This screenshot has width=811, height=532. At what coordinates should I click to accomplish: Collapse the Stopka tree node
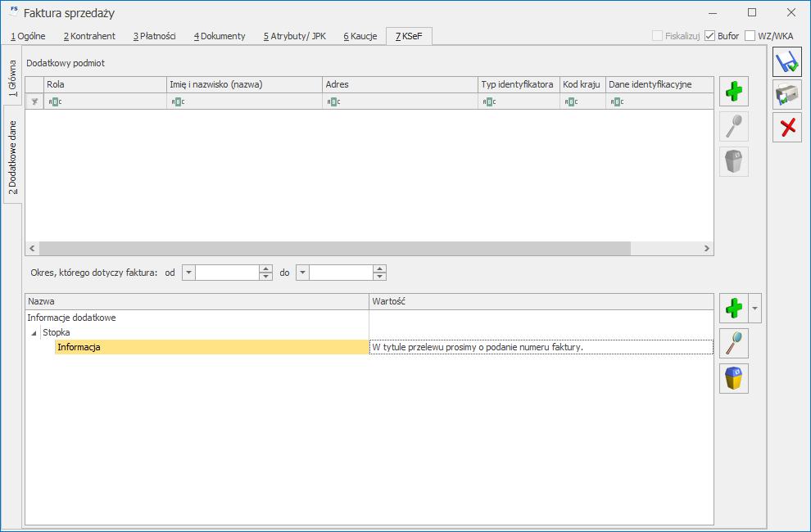click(34, 332)
